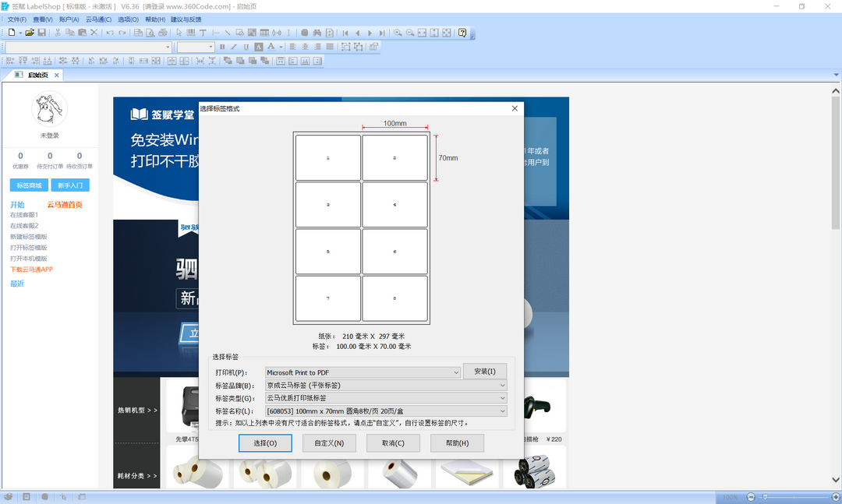Switch to the 起始页 tab
The width and height of the screenshot is (842, 504).
(37, 75)
